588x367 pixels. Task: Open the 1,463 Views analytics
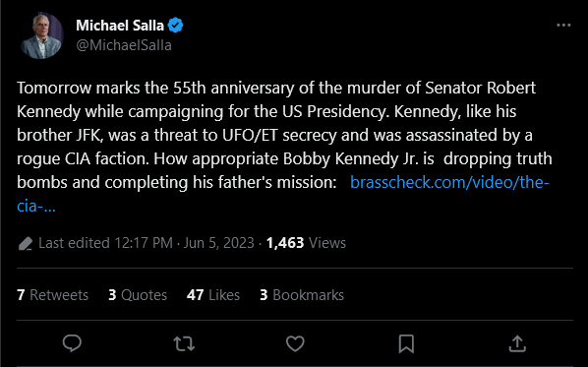306,243
